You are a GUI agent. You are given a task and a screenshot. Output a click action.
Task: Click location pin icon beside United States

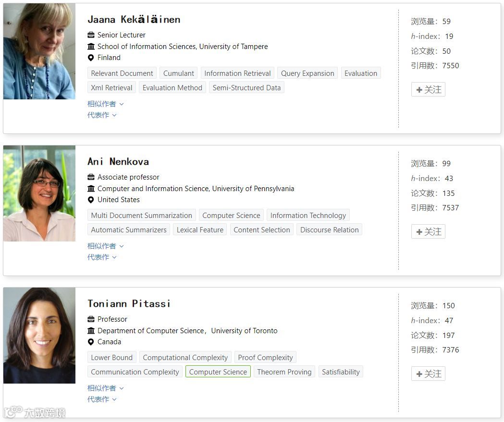coord(91,200)
